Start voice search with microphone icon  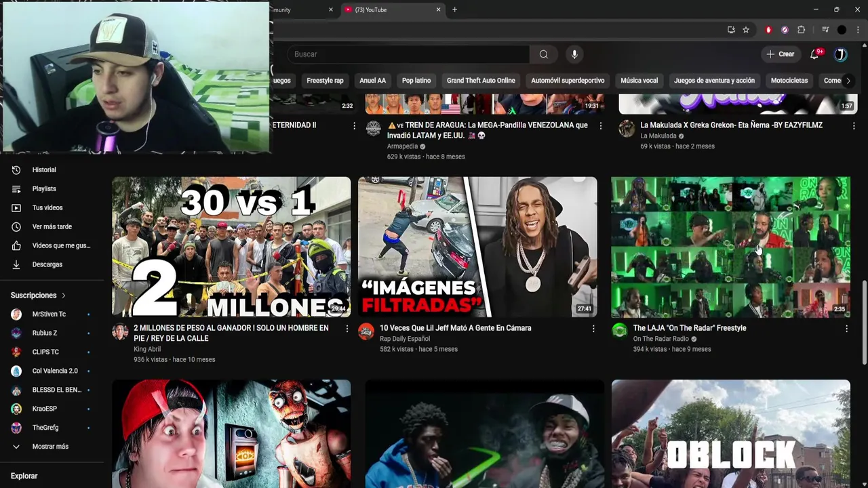click(x=574, y=54)
